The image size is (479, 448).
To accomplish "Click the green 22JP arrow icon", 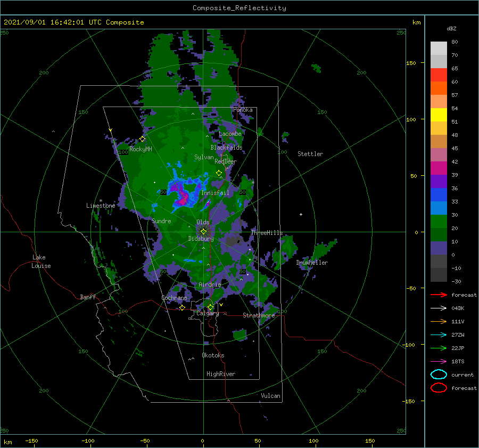I will (x=439, y=348).
